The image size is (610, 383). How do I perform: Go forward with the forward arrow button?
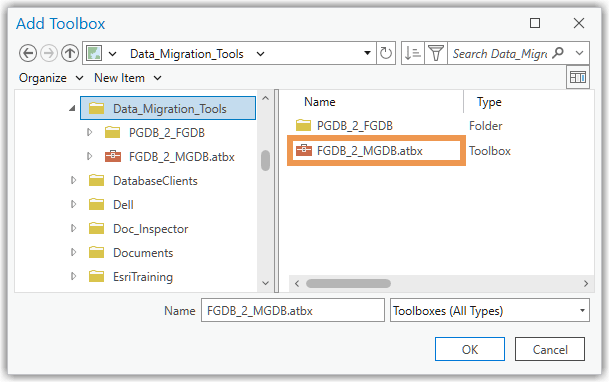pyautogui.click(x=49, y=53)
